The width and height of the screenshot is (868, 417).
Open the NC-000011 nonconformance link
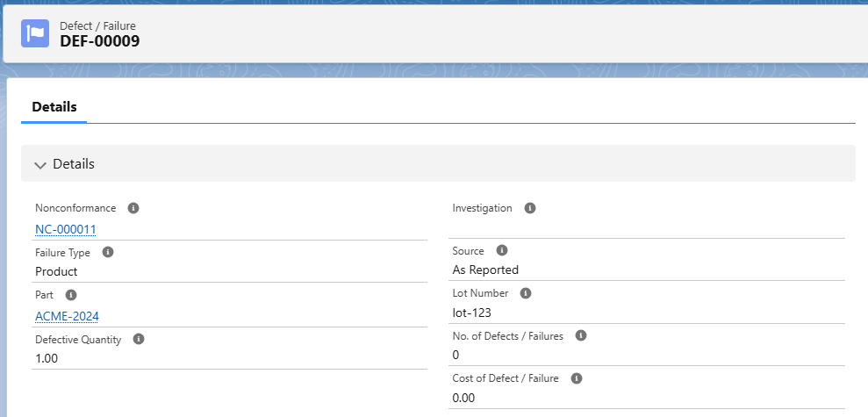point(65,229)
